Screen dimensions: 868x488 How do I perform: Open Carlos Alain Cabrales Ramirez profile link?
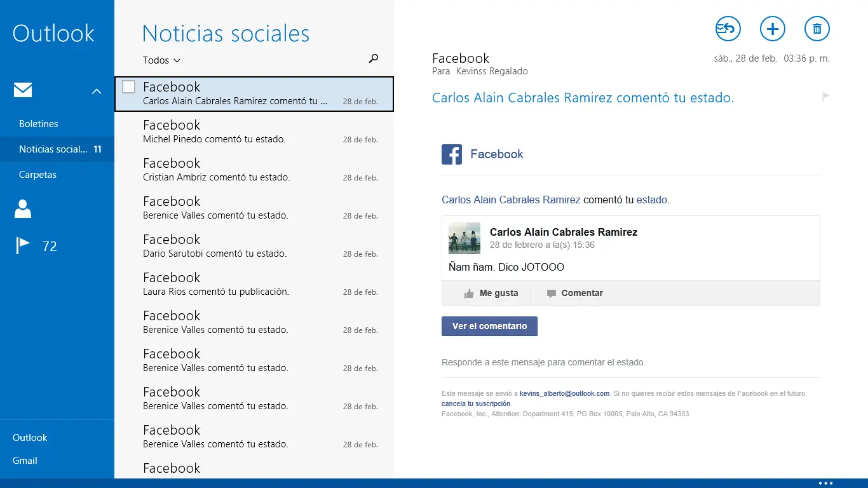point(511,200)
